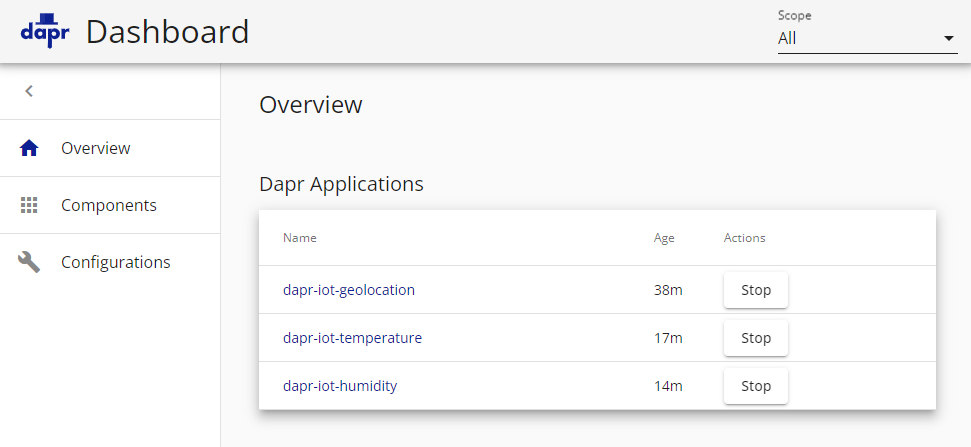Stop the dapr-iot-humidity application
The width and height of the screenshot is (971, 447).
click(755, 386)
